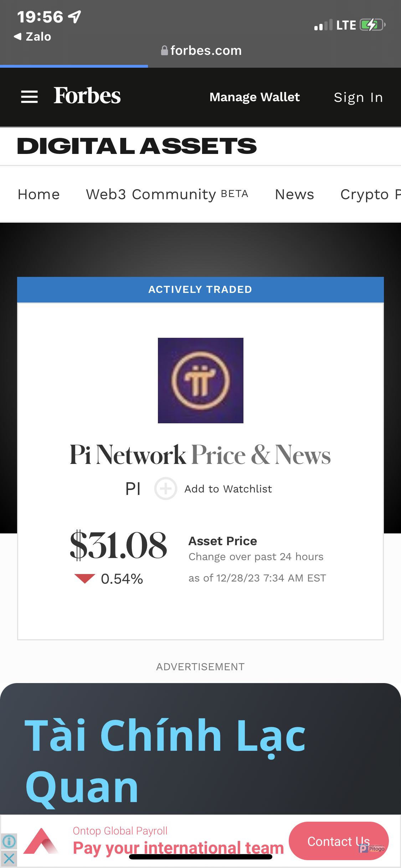Click the Forbes logo

pyautogui.click(x=87, y=96)
